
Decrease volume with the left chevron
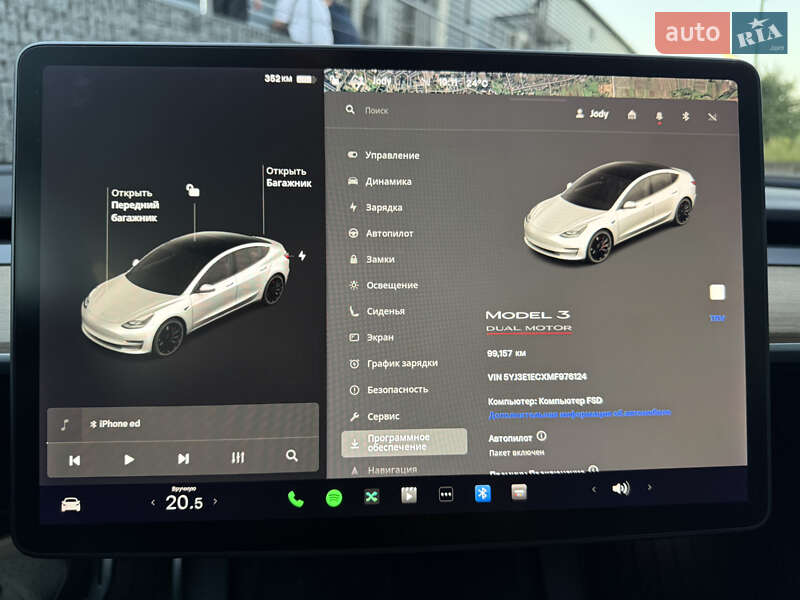tap(594, 489)
